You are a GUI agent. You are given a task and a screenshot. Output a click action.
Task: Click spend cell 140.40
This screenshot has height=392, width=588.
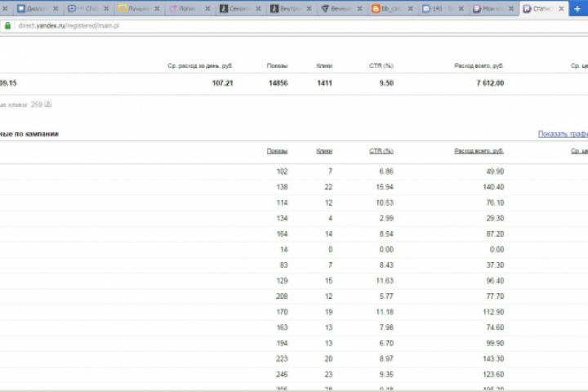click(x=493, y=187)
